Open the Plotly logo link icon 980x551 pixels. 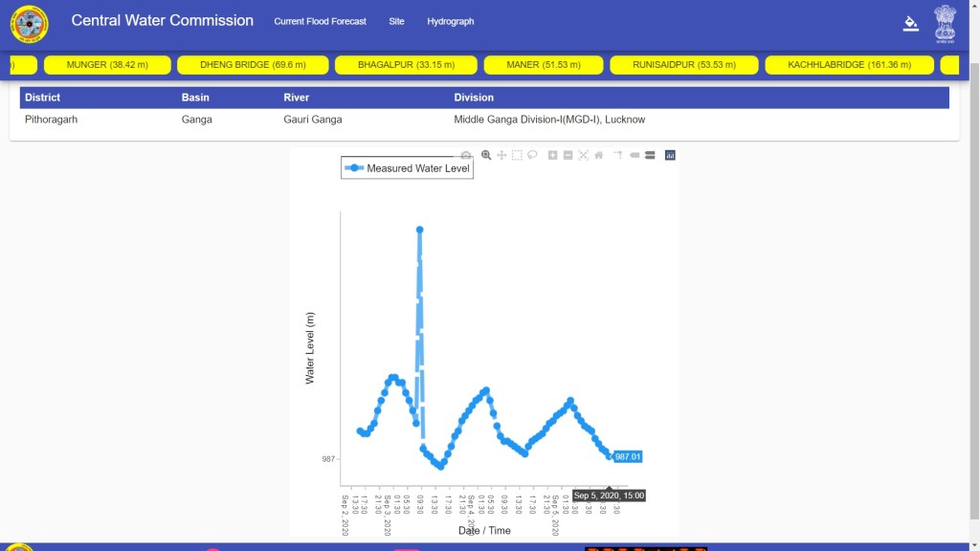[670, 155]
